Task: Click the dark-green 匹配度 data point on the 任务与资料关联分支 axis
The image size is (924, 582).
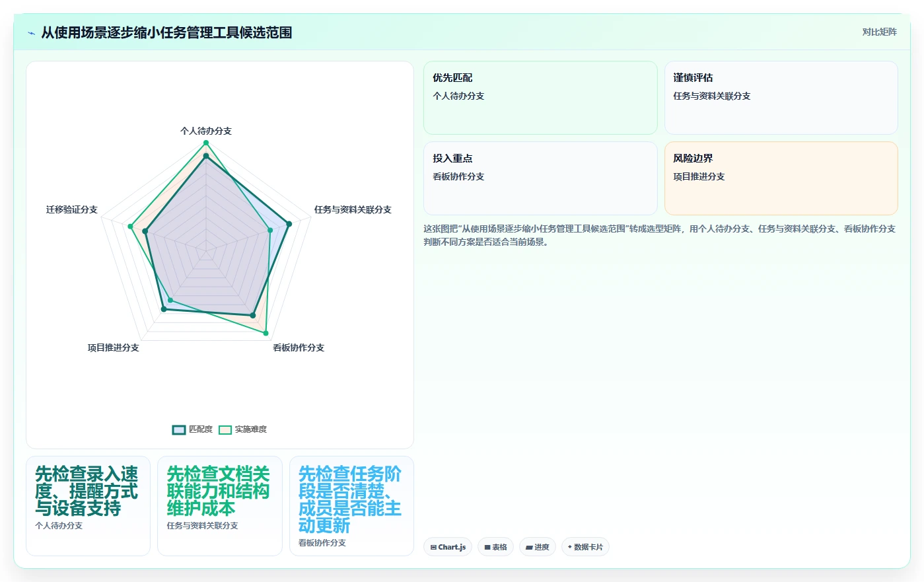Action: (x=289, y=224)
